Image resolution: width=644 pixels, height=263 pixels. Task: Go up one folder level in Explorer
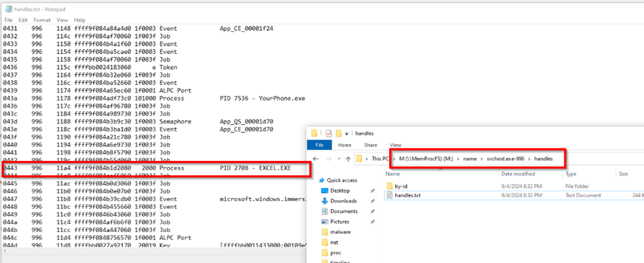pos(348,159)
